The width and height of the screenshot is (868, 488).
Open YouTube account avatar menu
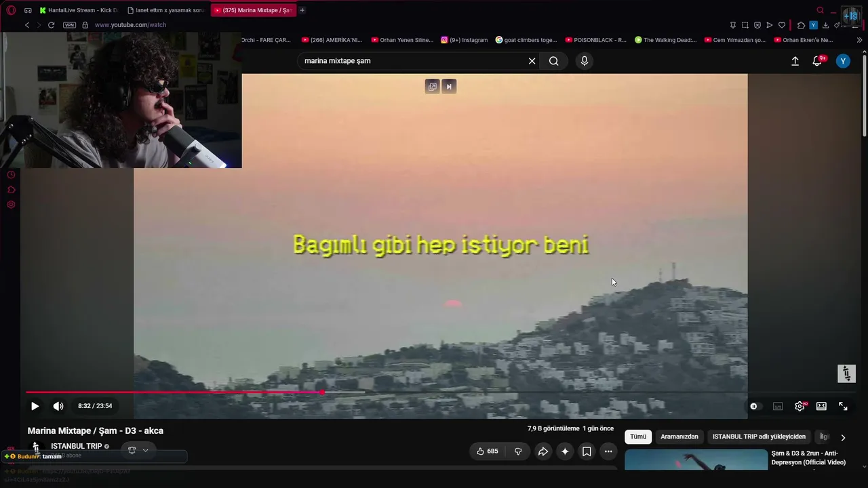click(843, 61)
